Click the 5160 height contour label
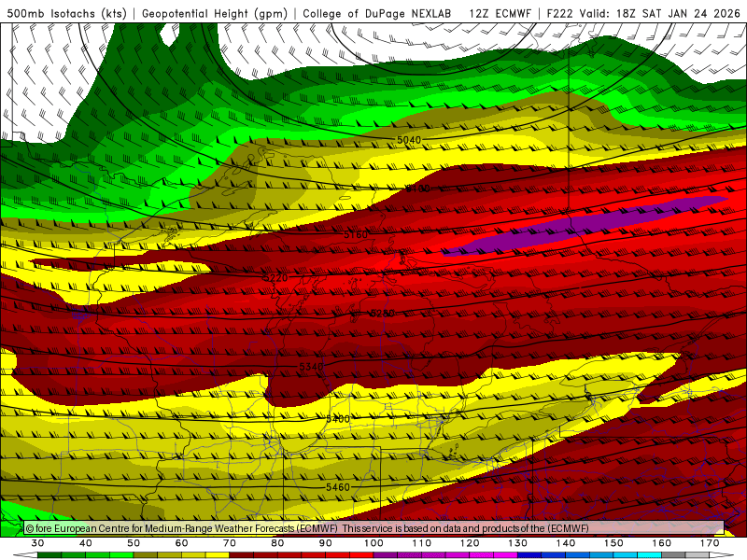 [x=356, y=235]
